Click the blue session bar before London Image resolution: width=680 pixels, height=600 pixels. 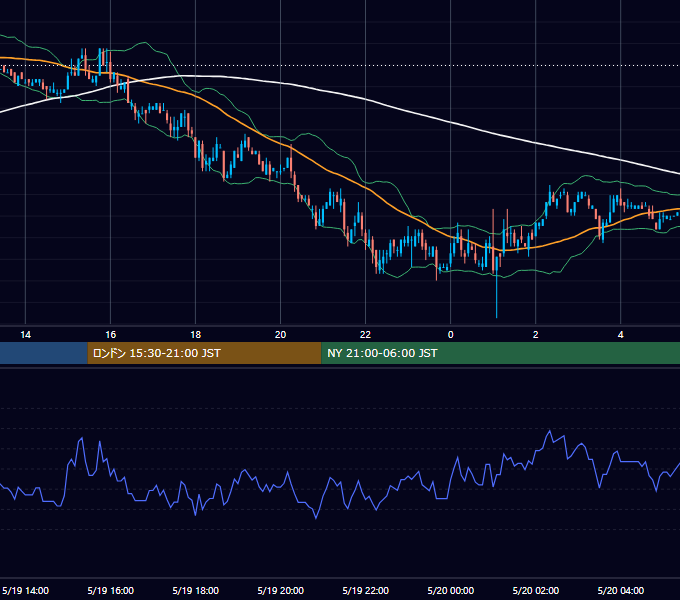coord(43,353)
